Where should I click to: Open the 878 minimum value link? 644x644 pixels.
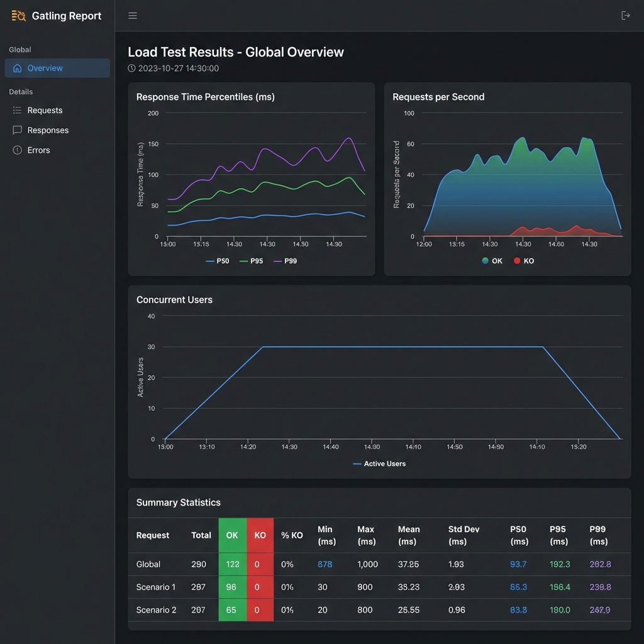click(325, 564)
